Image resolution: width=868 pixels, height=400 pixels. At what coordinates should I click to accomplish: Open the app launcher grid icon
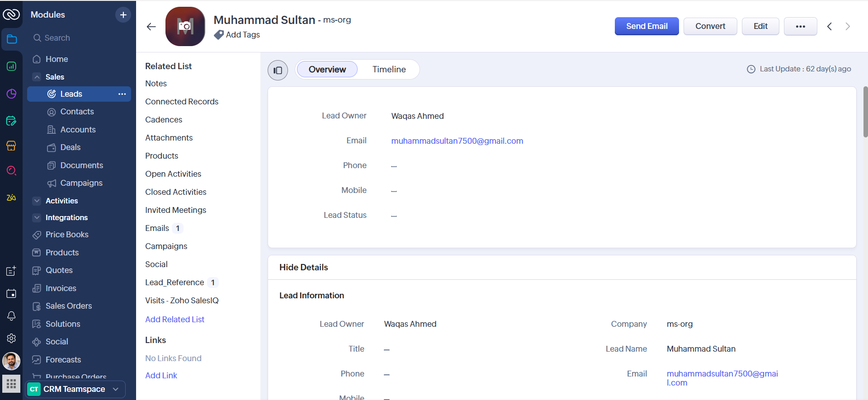[x=11, y=384]
